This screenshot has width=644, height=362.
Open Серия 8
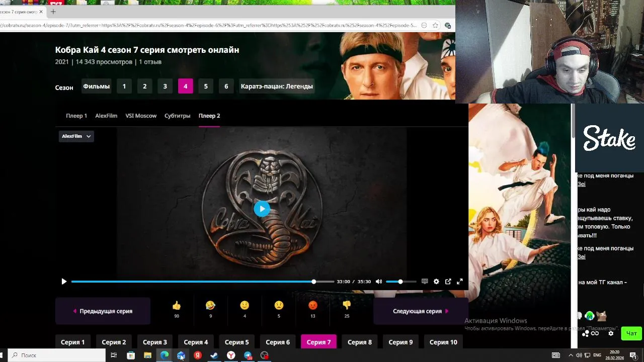click(360, 342)
